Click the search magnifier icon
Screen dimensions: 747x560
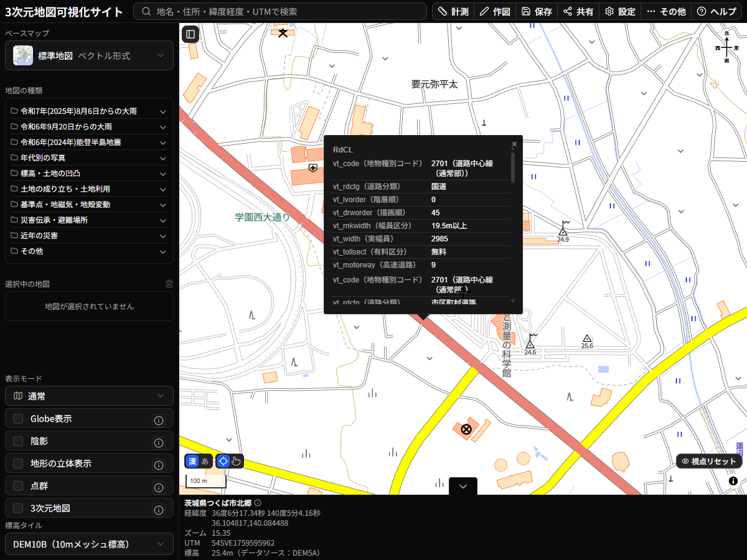(146, 11)
